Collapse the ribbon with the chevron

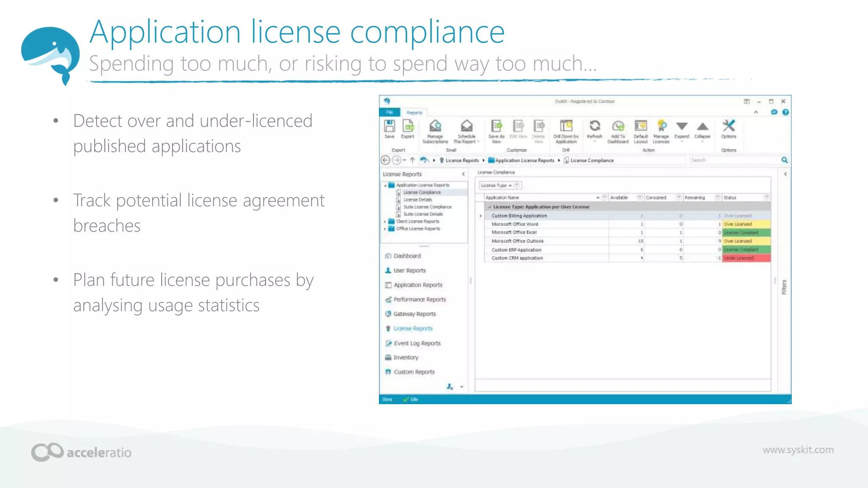756,112
